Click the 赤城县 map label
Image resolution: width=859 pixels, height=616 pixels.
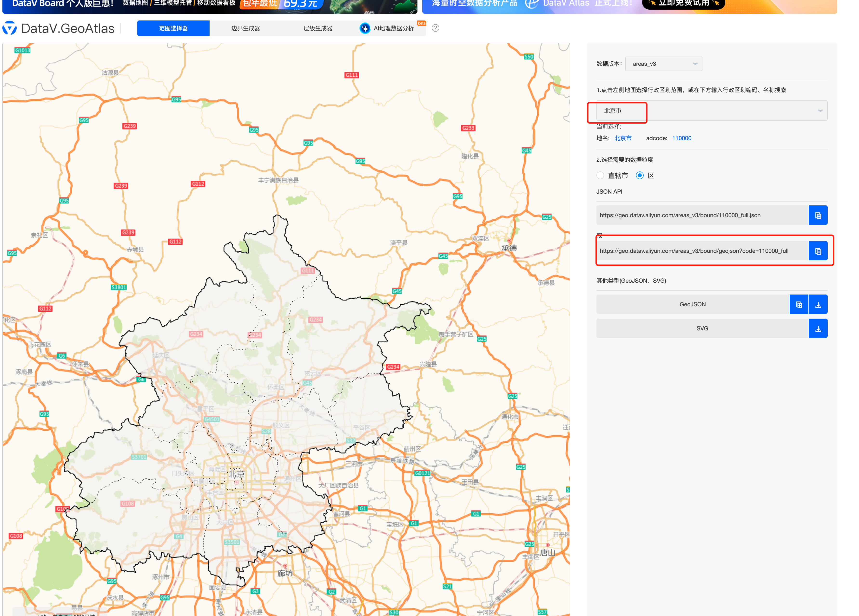(135, 249)
